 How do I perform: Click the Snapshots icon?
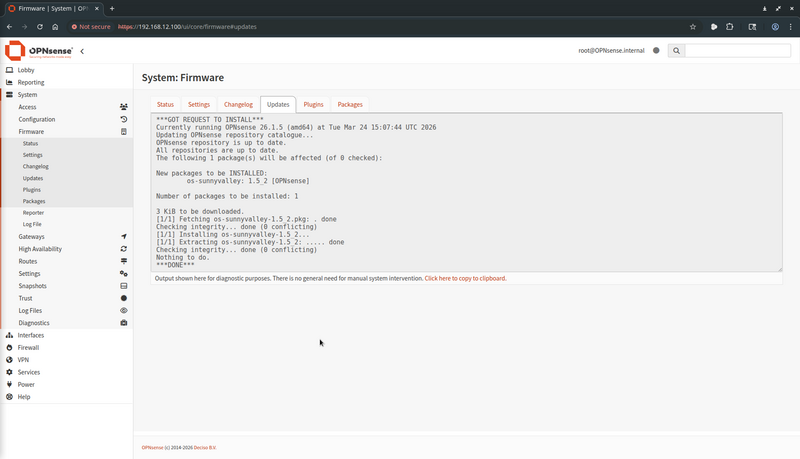[123, 286]
